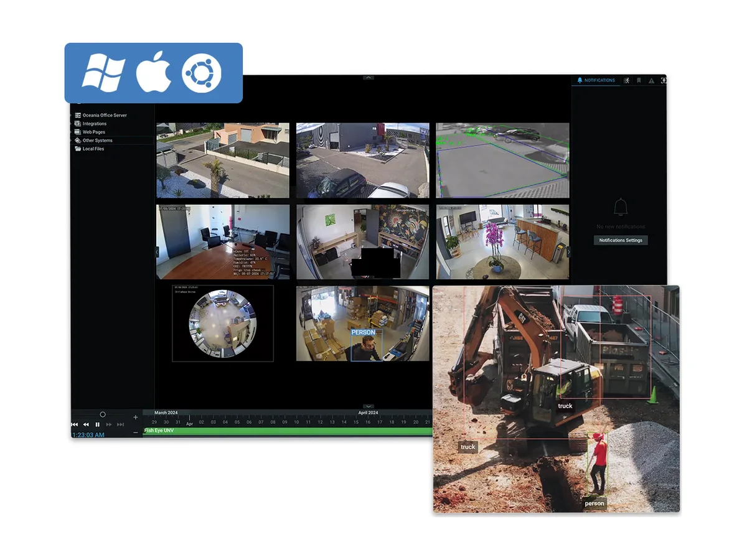Screen dimensions: 747x560
Task: Open the warehouse camera with boxes
Action: [363, 324]
